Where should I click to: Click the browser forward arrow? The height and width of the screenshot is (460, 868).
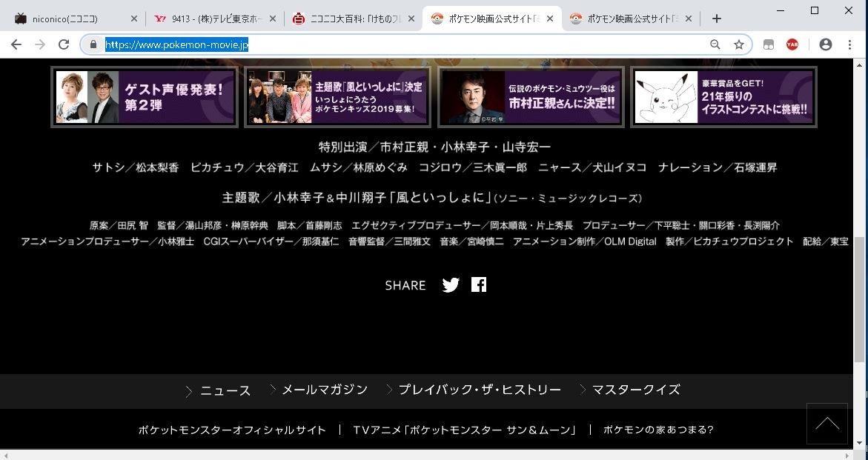pyautogui.click(x=40, y=44)
